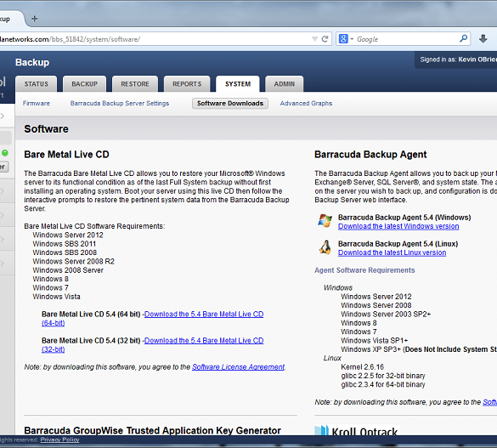The image size is (497, 448).
Task: Open the REPORTS tab
Action: (x=187, y=84)
